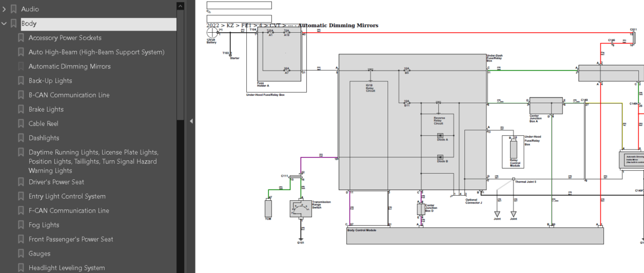Click bookmark icon for Driver's Power Seat
644x273 pixels.
[x=21, y=182]
